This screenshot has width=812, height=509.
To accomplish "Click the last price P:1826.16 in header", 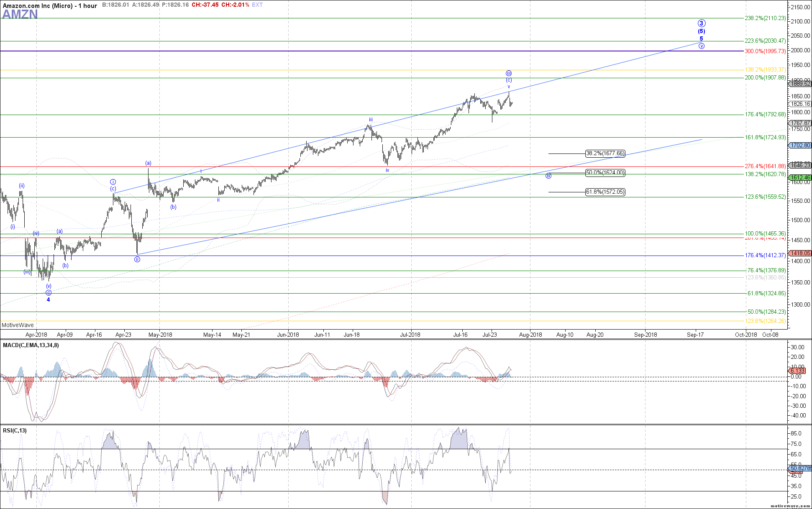I will tap(175, 5).
